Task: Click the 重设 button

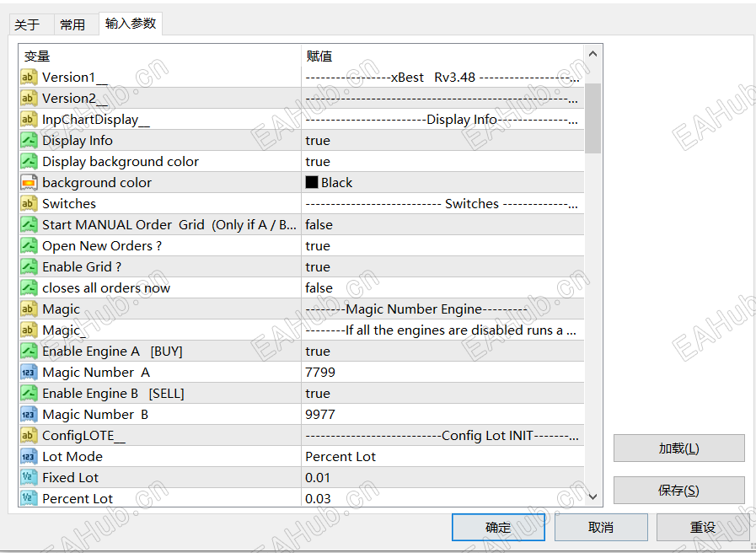Action: coord(704,526)
